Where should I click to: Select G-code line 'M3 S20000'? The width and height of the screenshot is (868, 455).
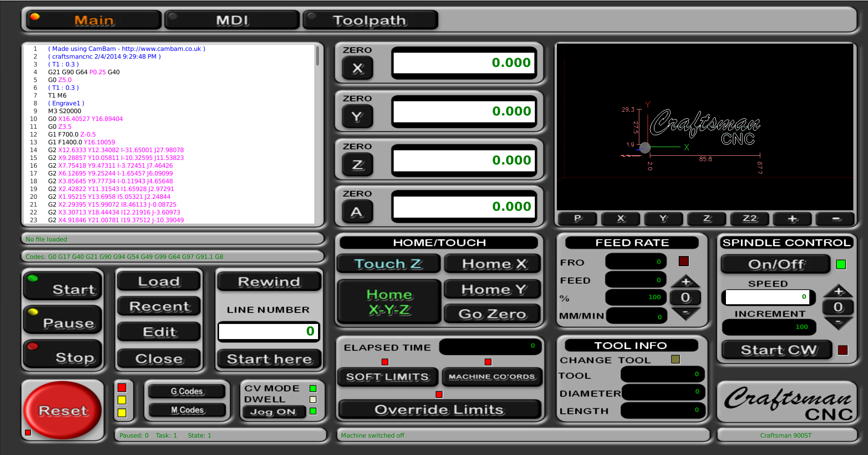tap(65, 111)
